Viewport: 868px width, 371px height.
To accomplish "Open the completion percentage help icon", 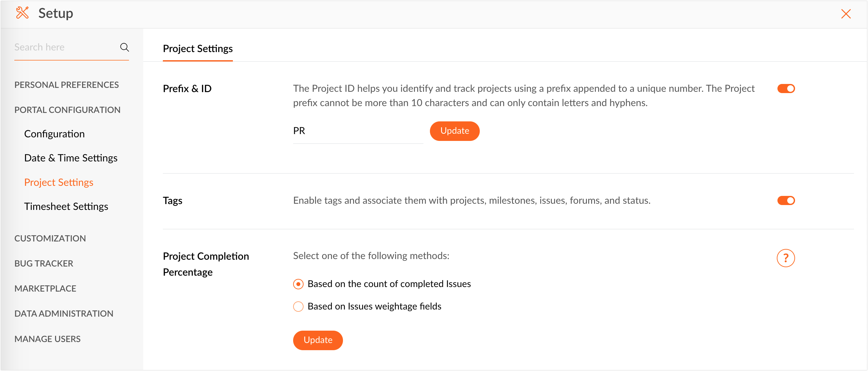I will tap(786, 258).
